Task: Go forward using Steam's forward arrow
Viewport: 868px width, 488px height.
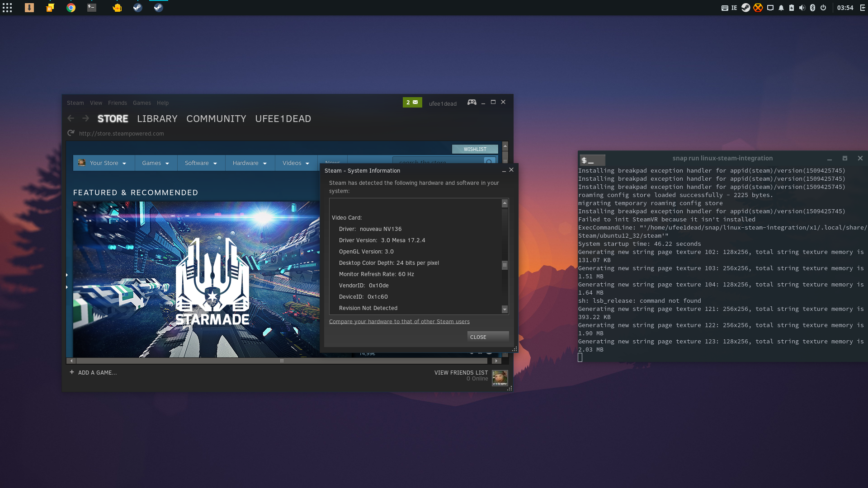Action: (x=85, y=118)
